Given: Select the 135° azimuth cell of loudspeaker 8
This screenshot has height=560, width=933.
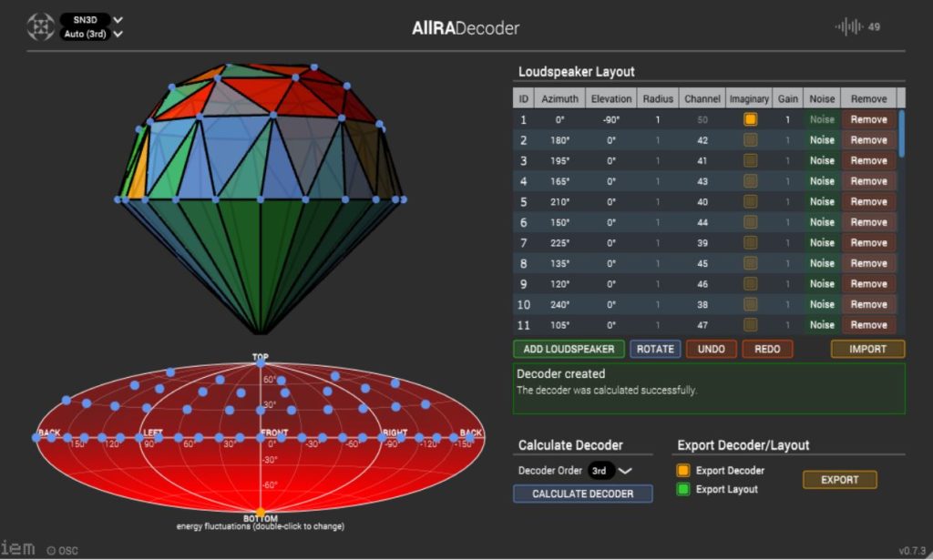Looking at the screenshot, I should tap(559, 263).
